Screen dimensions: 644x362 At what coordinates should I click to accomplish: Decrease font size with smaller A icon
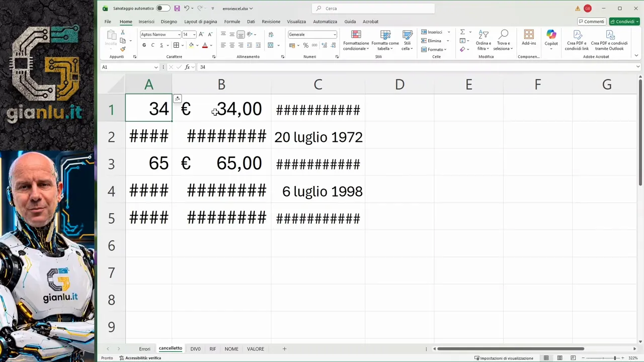coord(210,34)
